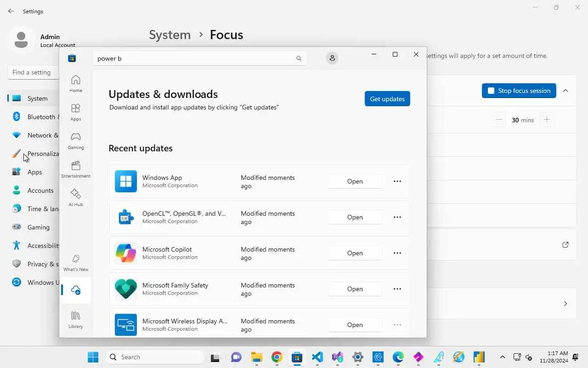588x368 pixels.
Task: Select Downloads cloud icon in Store sidebar
Action: (x=76, y=290)
